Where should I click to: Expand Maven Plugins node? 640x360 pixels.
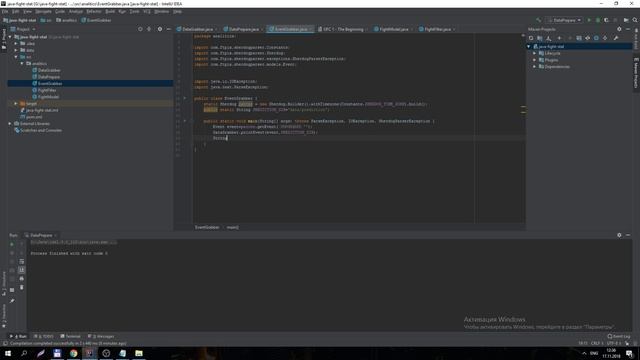(x=535, y=60)
